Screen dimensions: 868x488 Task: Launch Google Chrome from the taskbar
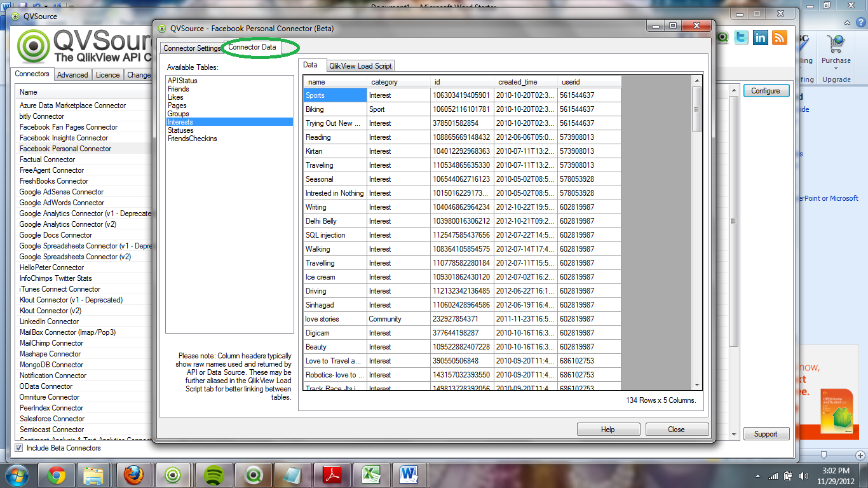tap(57, 475)
